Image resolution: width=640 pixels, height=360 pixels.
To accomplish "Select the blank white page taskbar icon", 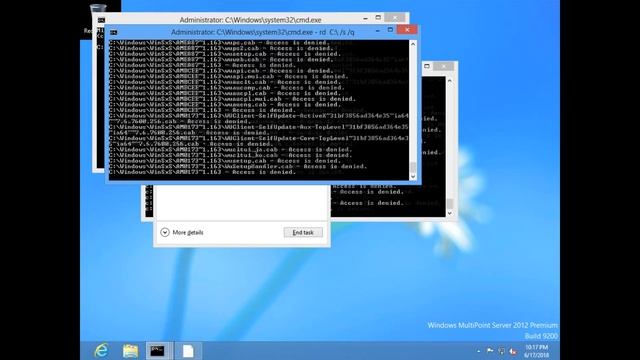I will click(x=188, y=351).
